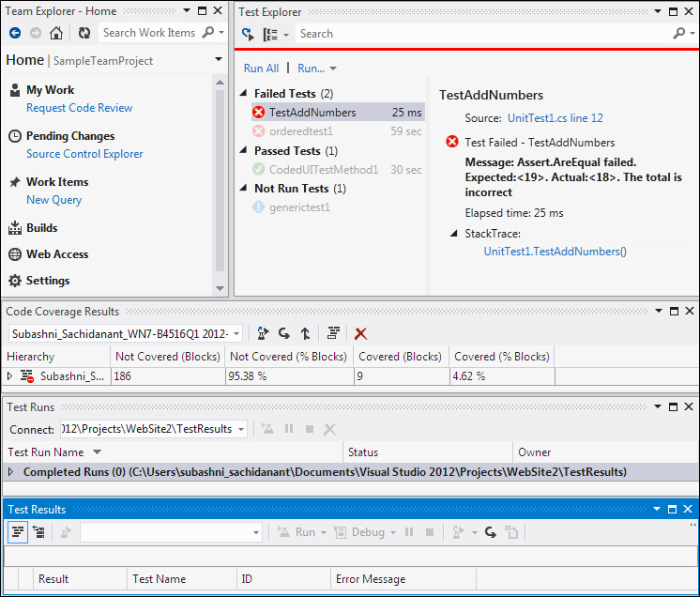Go to Team Explorer Home icon
The height and width of the screenshot is (597, 700).
55,33
